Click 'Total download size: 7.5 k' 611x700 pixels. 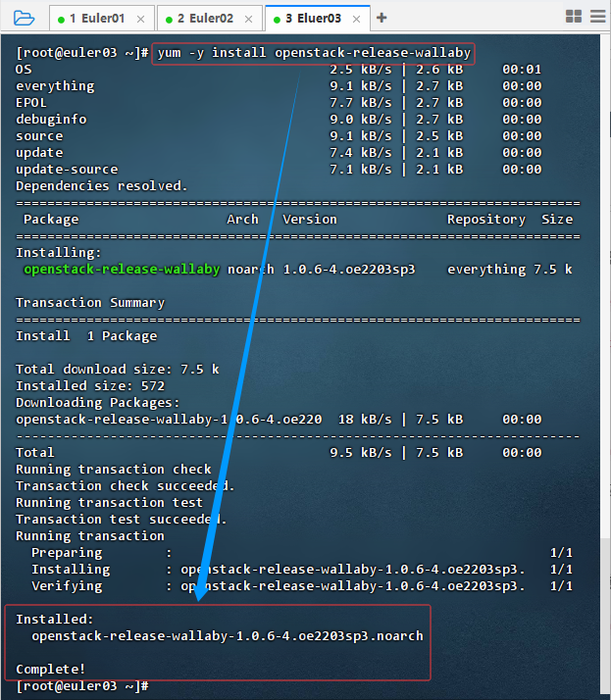(x=118, y=370)
